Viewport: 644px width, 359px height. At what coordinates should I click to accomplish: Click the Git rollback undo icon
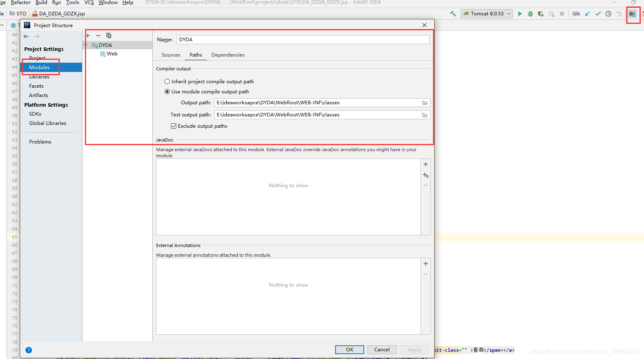click(x=619, y=14)
